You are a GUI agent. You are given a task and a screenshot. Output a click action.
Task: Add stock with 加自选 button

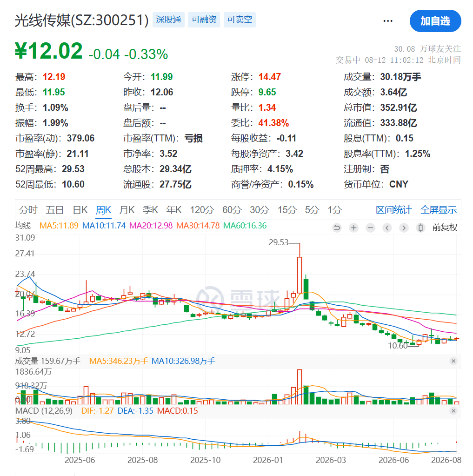tap(435, 21)
